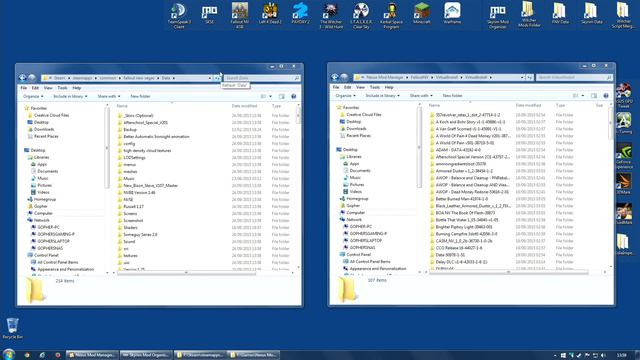Expand address history dropdown in the Data window
Image resolution: width=640 pixels, height=360 pixels.
coord(210,78)
